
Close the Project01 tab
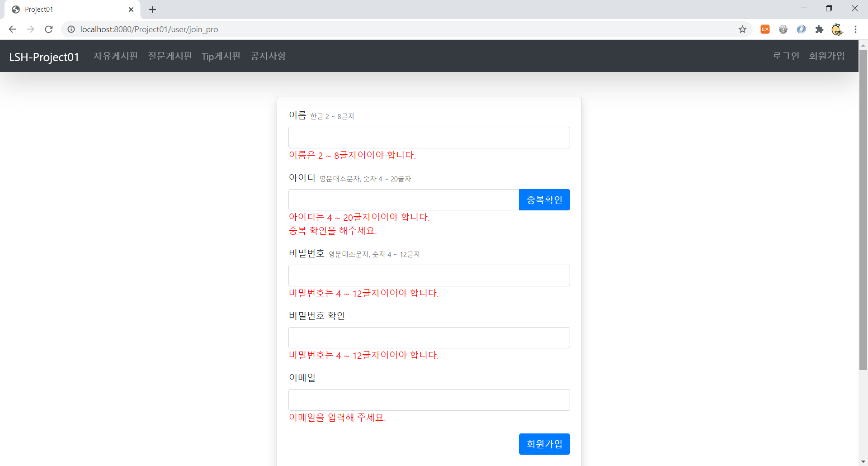131,10
